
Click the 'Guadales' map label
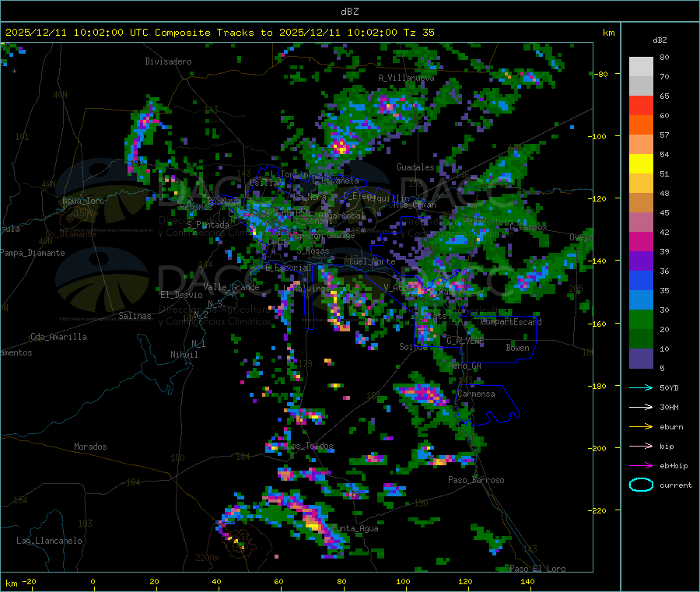[x=415, y=167]
